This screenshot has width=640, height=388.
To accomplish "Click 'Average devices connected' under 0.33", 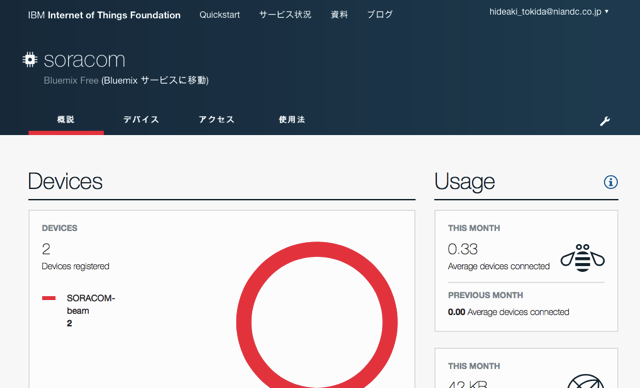I will pos(499,266).
